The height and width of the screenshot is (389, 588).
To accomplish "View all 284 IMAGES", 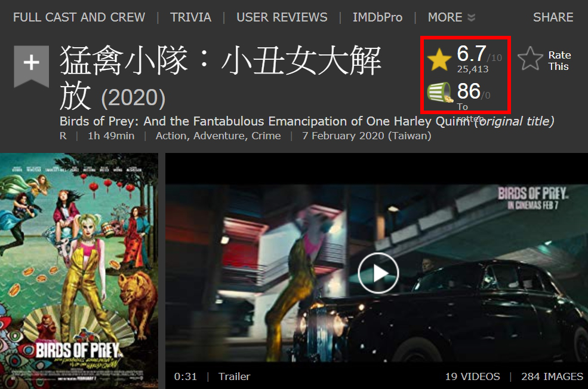I will pyautogui.click(x=552, y=376).
